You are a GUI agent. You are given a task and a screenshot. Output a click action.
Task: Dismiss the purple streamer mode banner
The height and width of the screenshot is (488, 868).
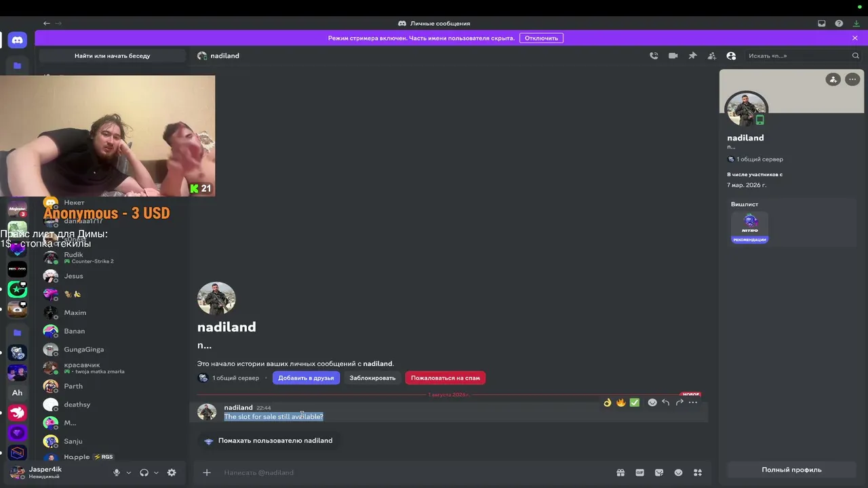click(855, 38)
